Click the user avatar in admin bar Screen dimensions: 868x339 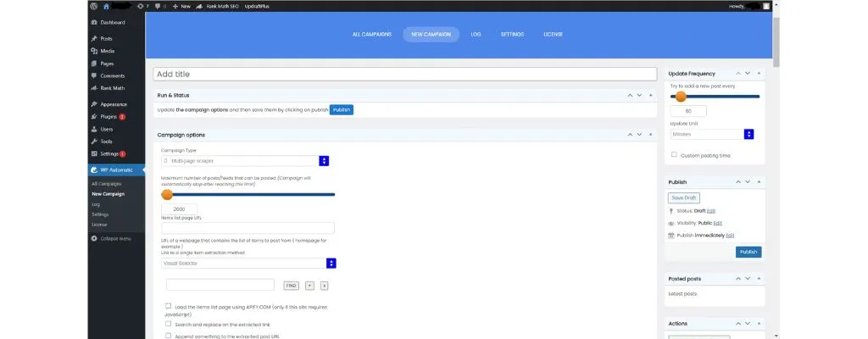tap(765, 6)
